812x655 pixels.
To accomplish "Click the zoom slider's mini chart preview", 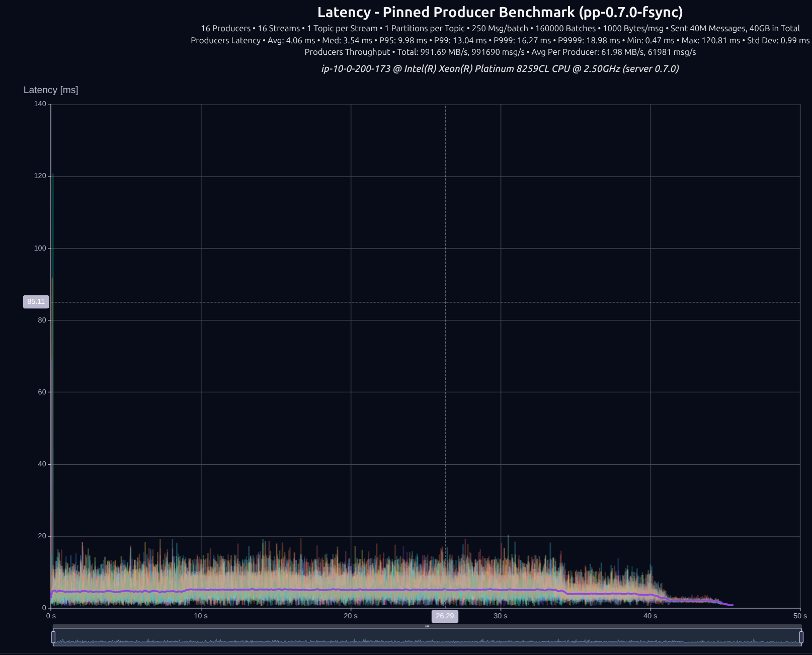I will pyautogui.click(x=427, y=638).
